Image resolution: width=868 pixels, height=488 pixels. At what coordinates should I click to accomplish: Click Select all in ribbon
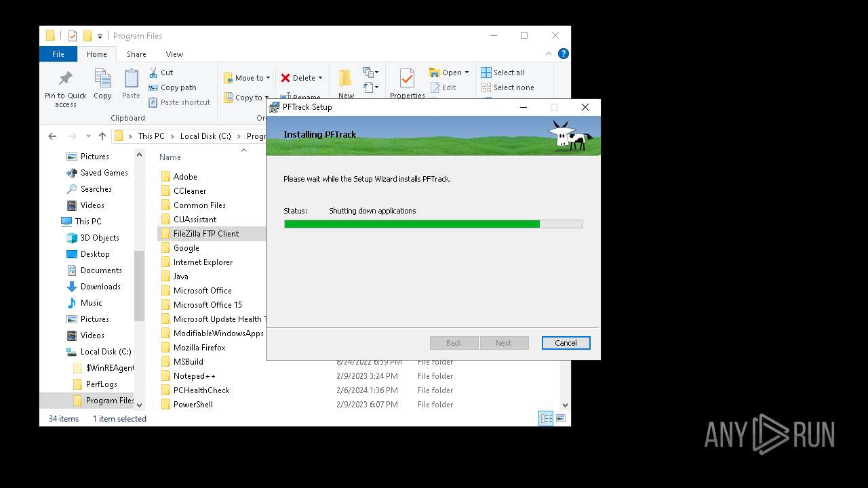502,73
